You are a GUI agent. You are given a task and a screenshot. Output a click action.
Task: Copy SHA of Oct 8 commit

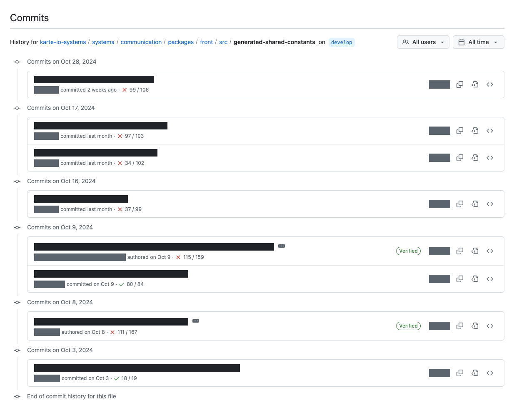point(460,326)
